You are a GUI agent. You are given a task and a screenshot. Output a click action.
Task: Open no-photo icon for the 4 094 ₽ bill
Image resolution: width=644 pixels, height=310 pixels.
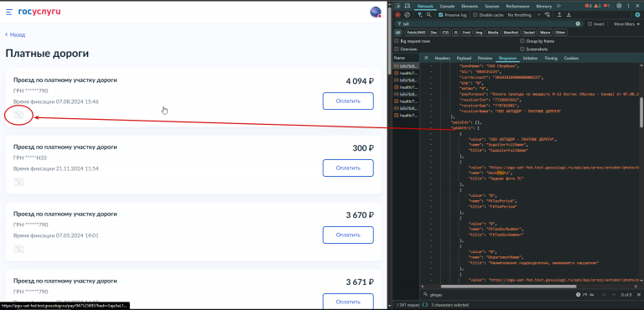pos(18,116)
